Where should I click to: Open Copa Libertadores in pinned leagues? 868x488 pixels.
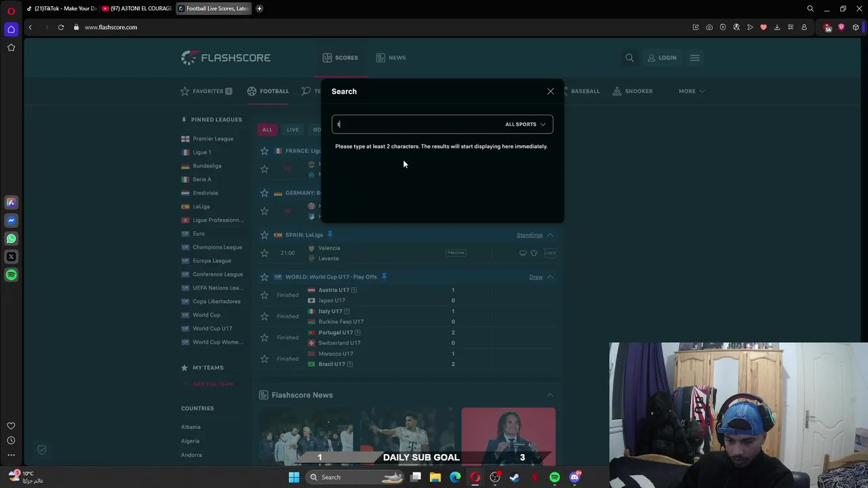[x=216, y=301]
